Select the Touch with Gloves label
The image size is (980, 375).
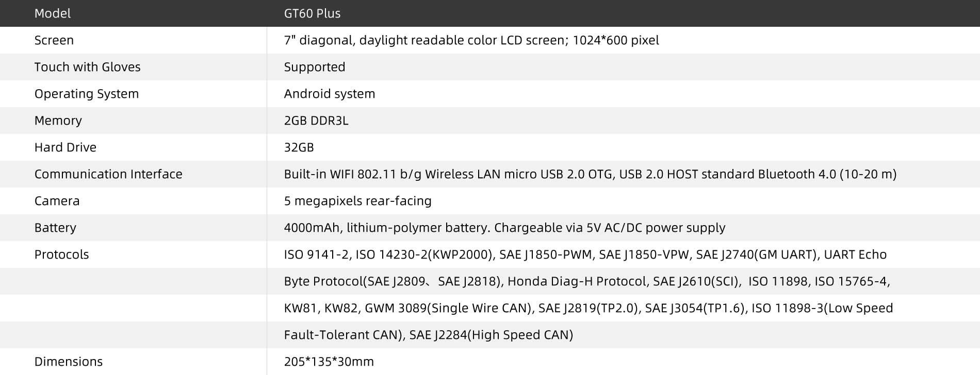click(87, 67)
